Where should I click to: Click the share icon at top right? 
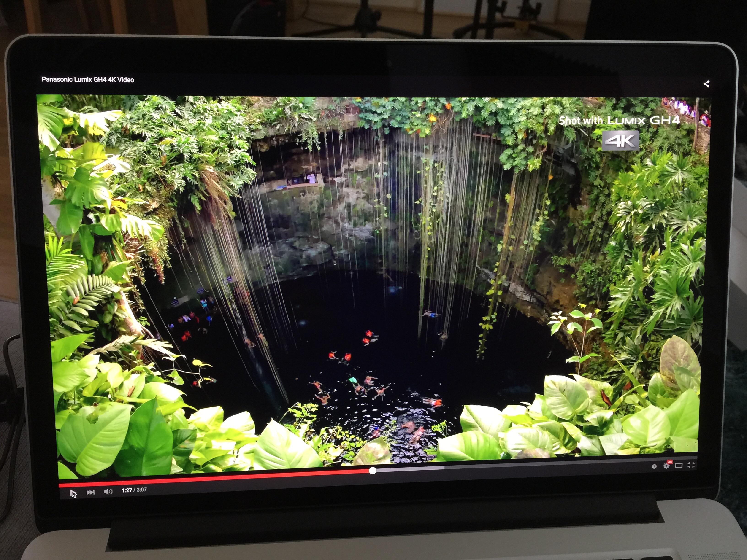pyautogui.click(x=706, y=84)
